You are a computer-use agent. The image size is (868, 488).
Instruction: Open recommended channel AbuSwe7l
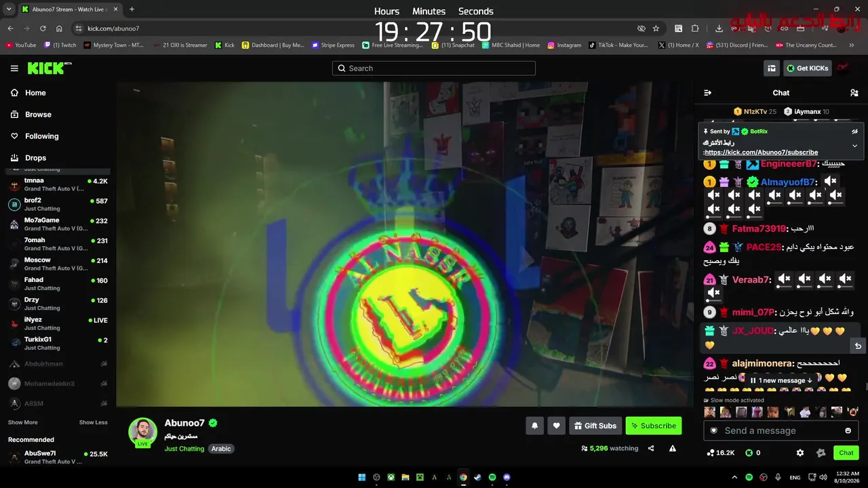58,457
